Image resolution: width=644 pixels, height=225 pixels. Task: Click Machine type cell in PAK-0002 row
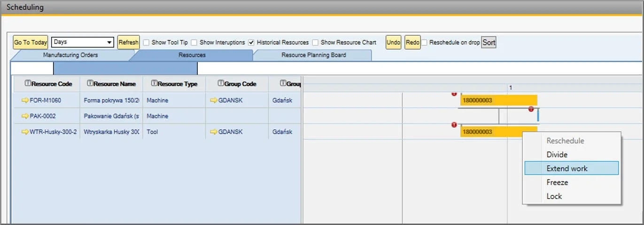tap(174, 116)
